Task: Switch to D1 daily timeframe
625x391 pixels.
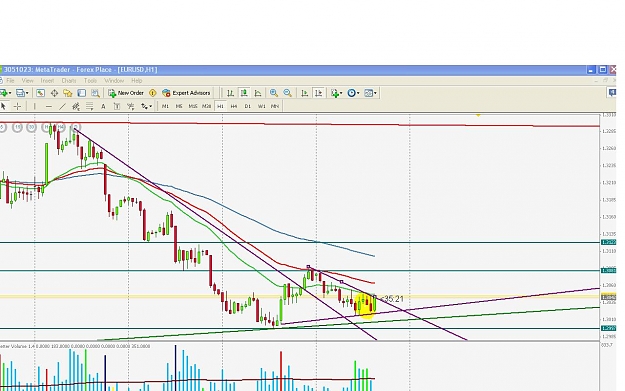Action: tap(248, 106)
